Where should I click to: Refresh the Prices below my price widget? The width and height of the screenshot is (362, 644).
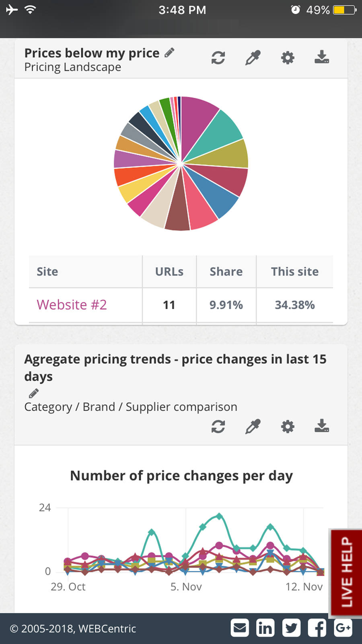click(218, 58)
